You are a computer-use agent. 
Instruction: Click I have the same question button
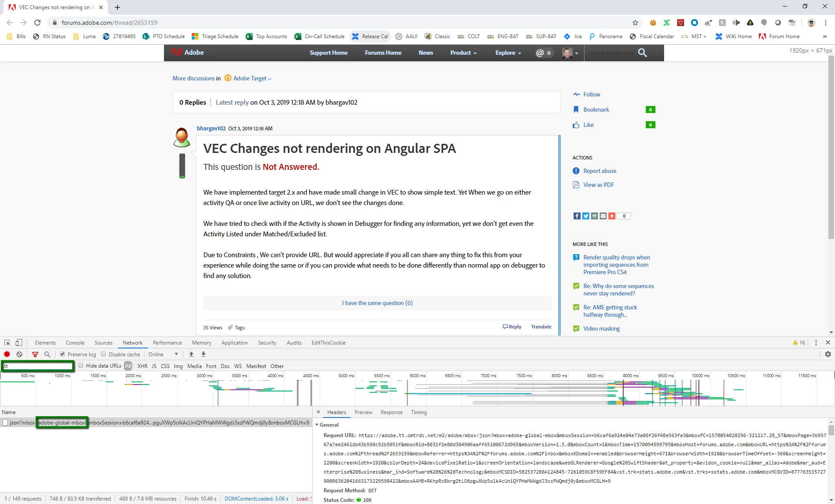[377, 303]
